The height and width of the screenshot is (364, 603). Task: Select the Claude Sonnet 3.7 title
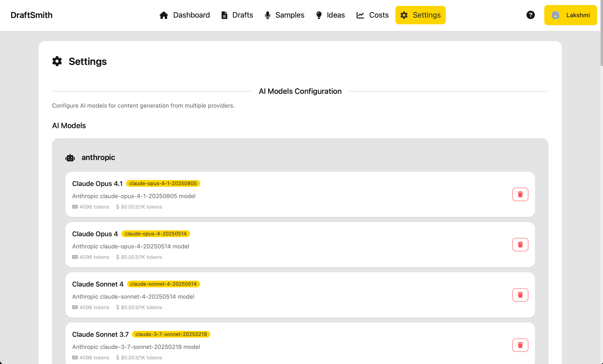tap(100, 334)
